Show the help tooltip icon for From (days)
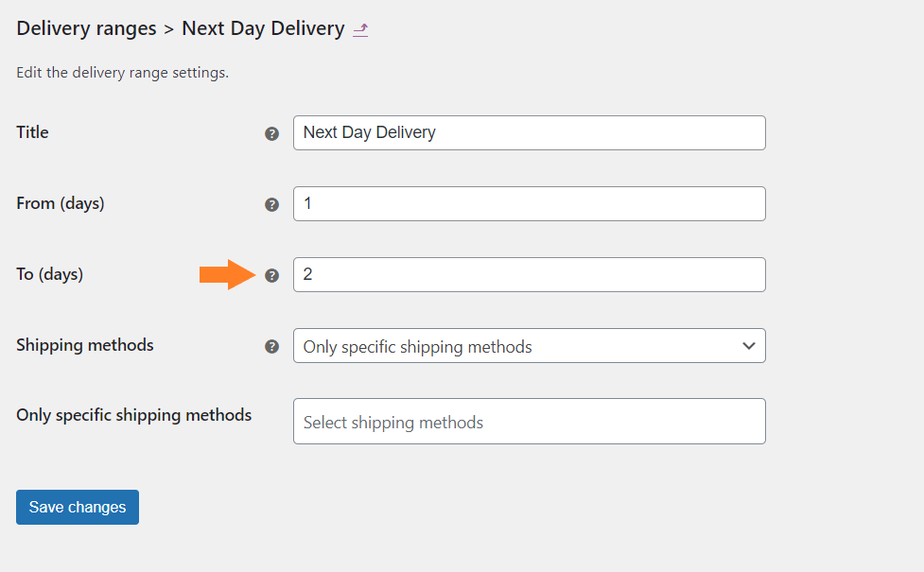 [x=271, y=204]
